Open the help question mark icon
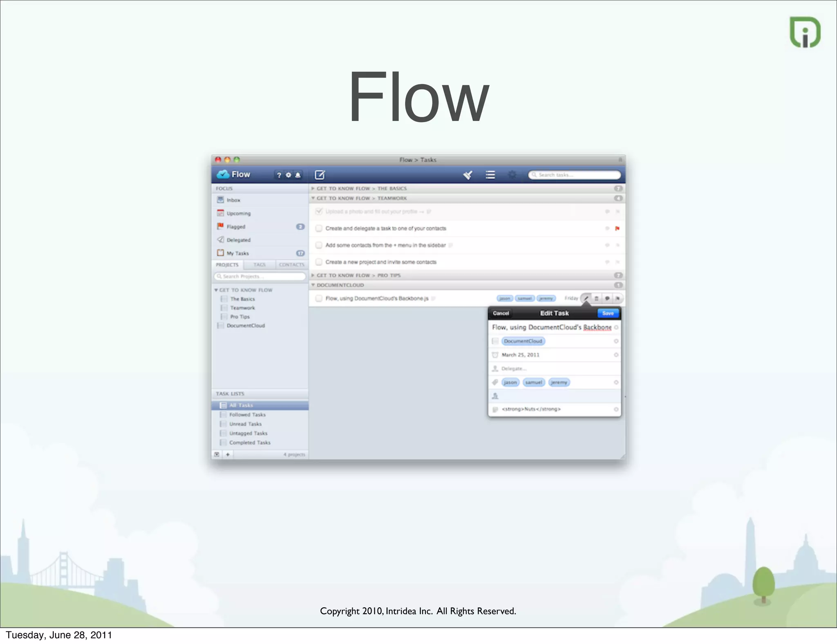 pos(279,175)
